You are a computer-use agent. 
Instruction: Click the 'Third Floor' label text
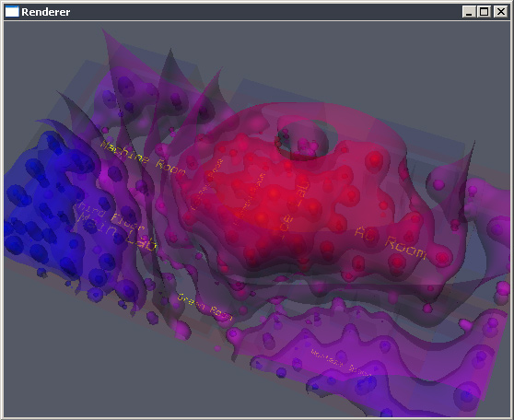tap(110, 215)
